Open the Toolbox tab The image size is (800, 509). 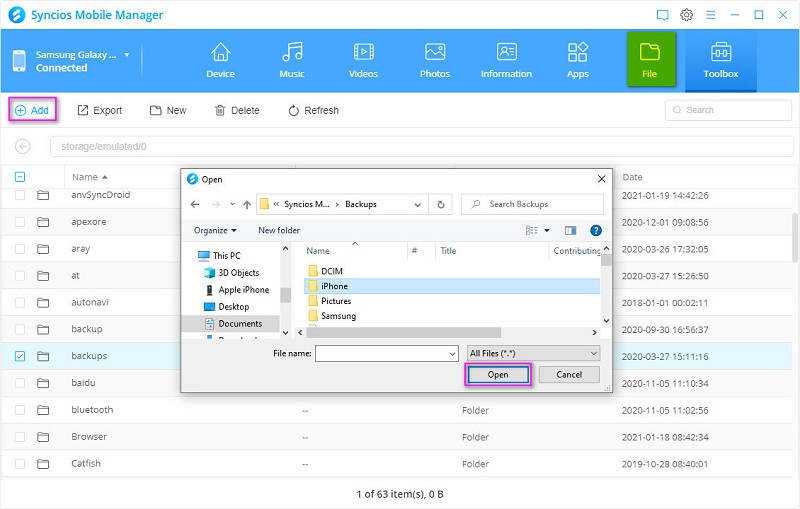[720, 61]
